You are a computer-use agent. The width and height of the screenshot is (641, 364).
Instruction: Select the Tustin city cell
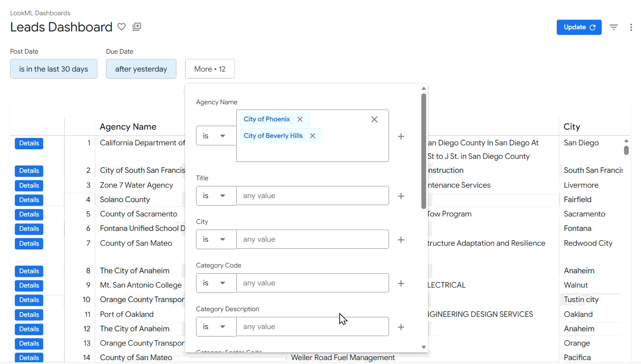pos(581,299)
